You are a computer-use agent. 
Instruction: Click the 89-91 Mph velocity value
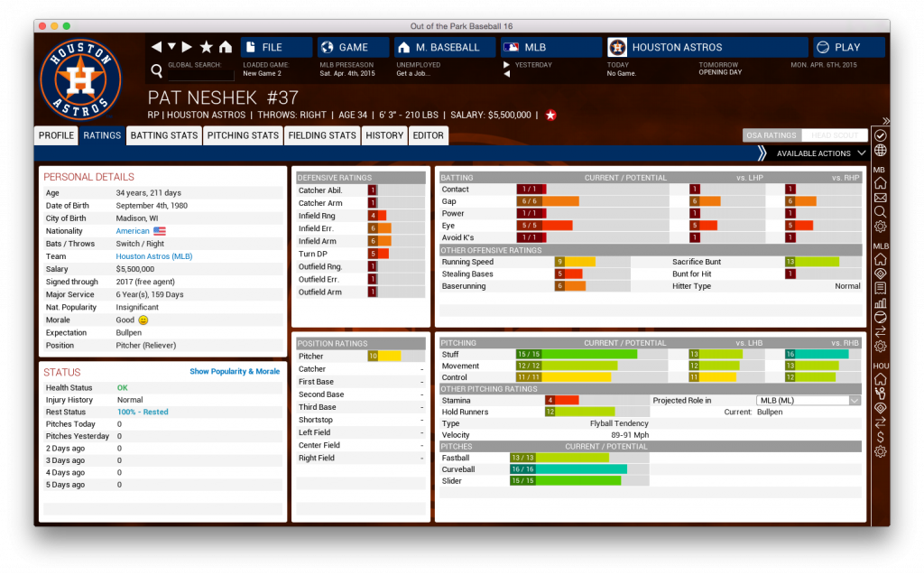[630, 435]
